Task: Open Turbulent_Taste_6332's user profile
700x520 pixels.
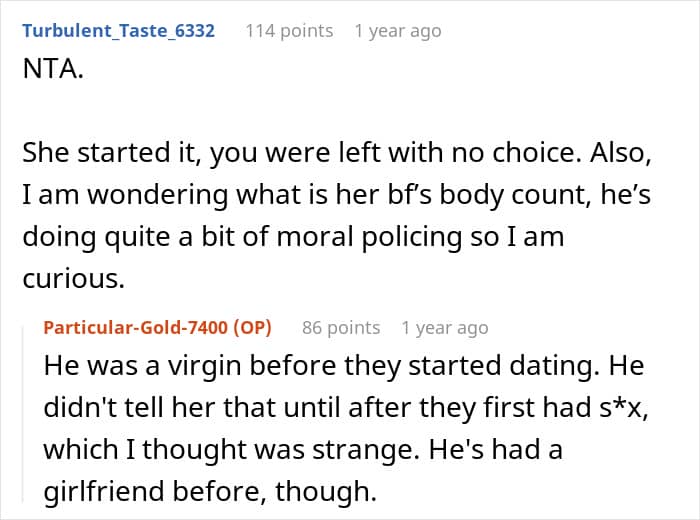Action: (118, 31)
